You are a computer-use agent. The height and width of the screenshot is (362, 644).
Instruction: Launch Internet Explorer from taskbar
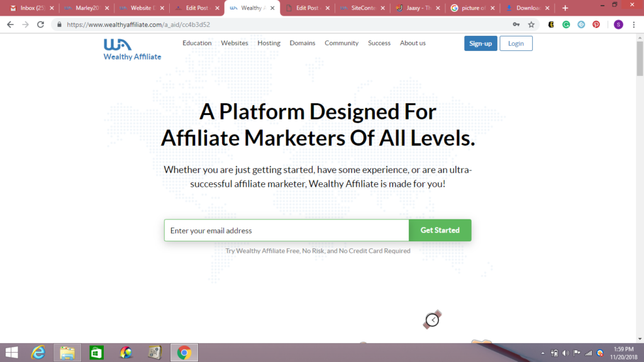pos(38,353)
